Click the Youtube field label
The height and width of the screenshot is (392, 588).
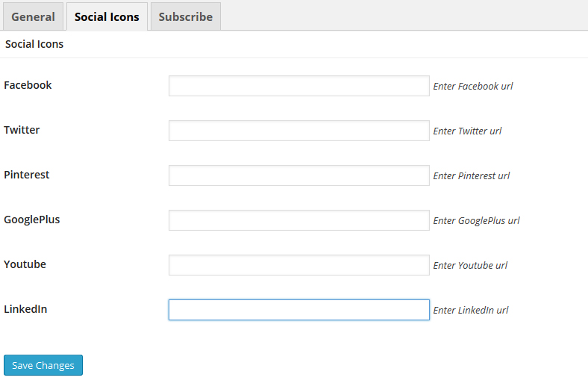(25, 264)
